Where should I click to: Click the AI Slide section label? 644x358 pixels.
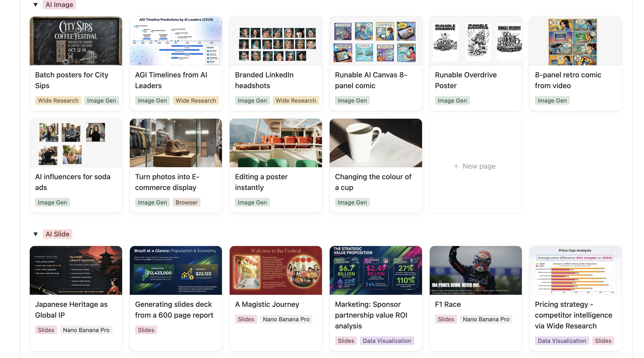coord(58,234)
